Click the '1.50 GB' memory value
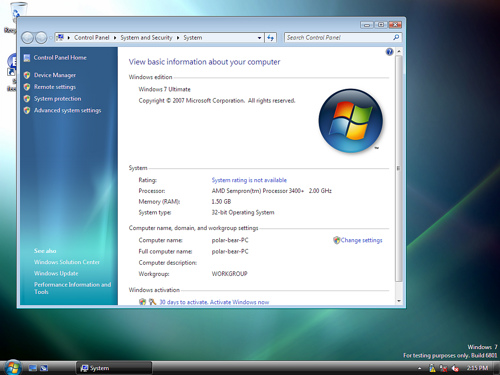 [x=221, y=202]
